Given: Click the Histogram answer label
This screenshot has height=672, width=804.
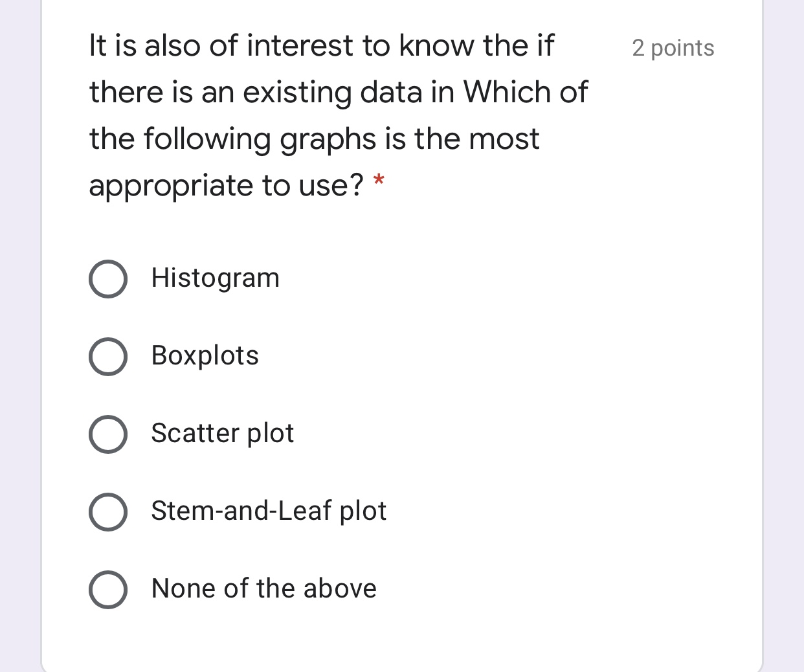Looking at the screenshot, I should click(215, 278).
